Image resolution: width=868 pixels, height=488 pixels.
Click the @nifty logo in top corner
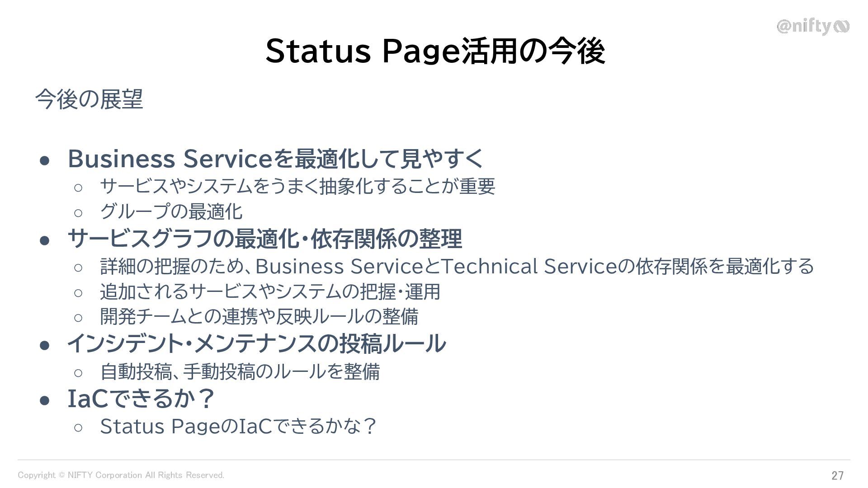[x=813, y=27]
